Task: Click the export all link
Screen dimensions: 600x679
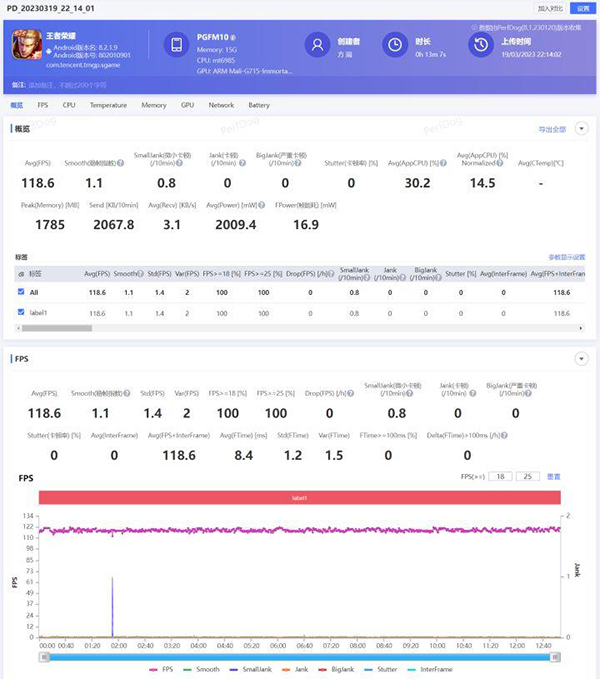Action: click(552, 129)
